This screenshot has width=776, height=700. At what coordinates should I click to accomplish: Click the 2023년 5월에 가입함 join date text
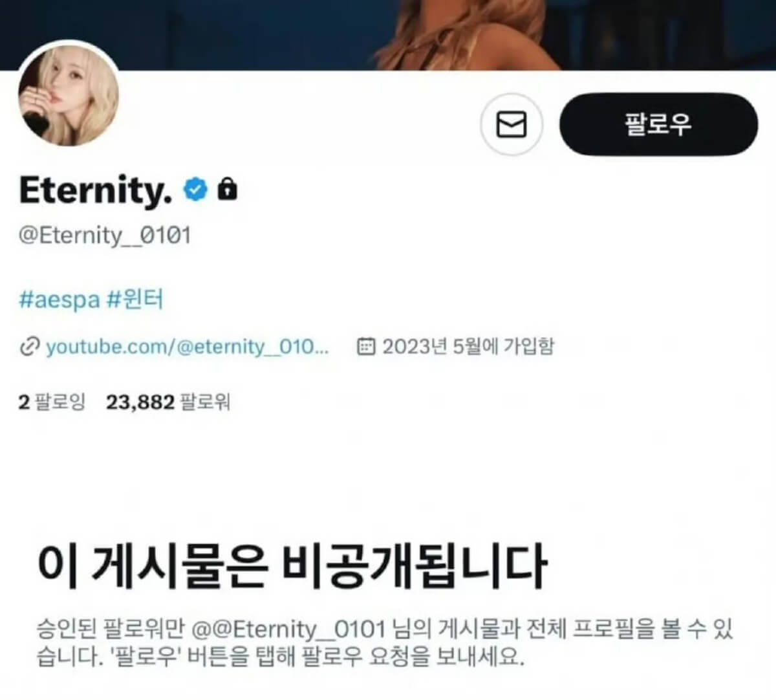pyautogui.click(x=468, y=347)
